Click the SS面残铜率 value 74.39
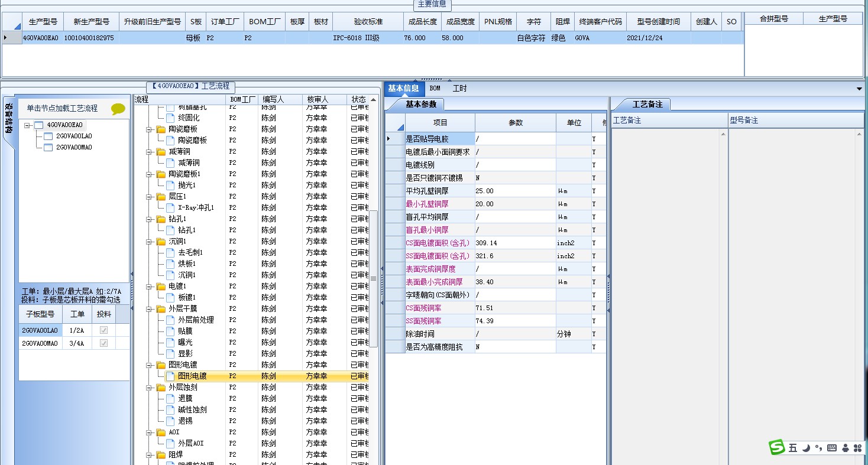868x465 pixels. tap(516, 321)
